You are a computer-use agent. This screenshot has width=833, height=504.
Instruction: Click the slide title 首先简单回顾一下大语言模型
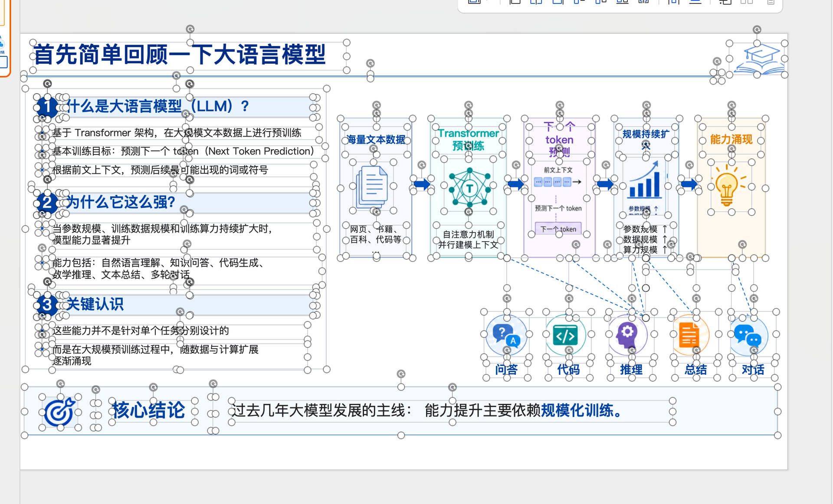point(180,55)
